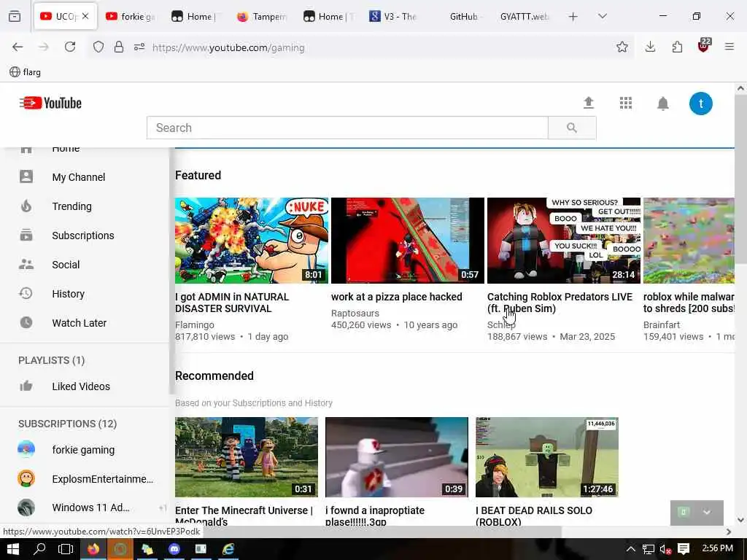Click the Windows 11 Ad channel avatar

click(x=26, y=507)
